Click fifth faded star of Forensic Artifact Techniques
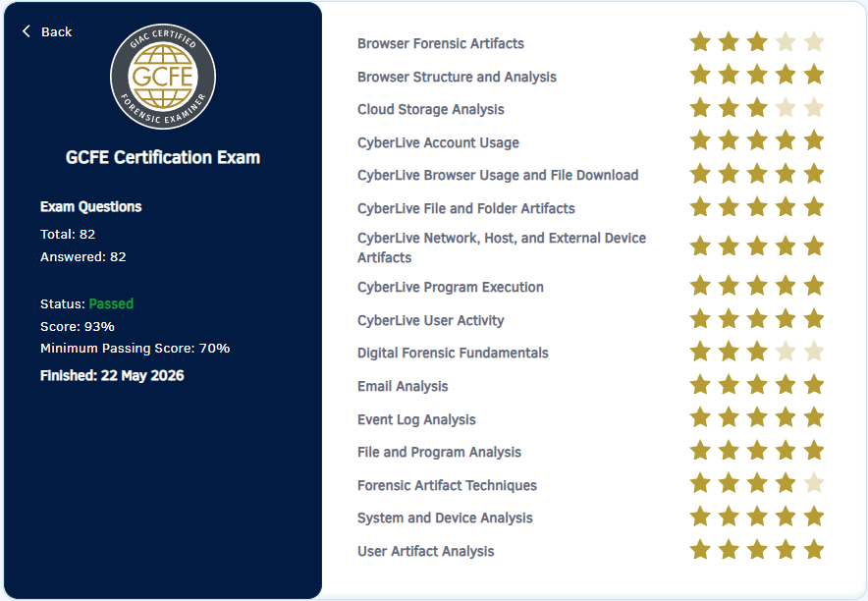Image resolution: width=868 pixels, height=601 pixels. click(x=814, y=483)
